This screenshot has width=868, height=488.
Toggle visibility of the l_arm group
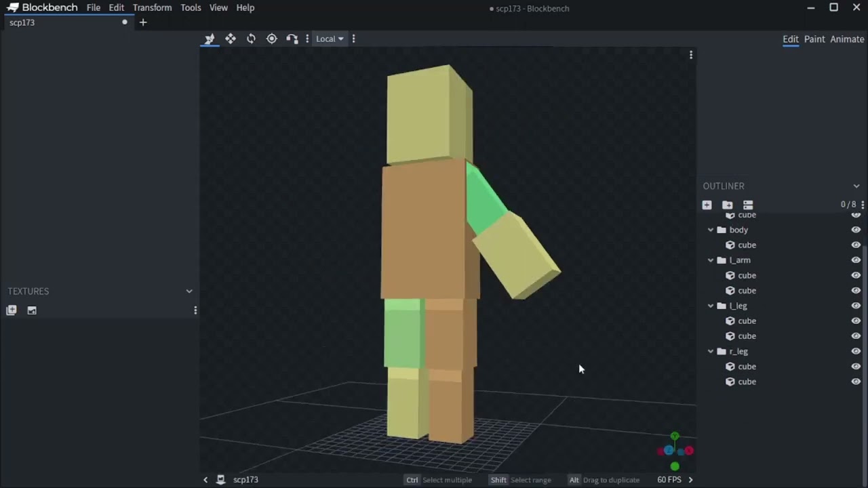pyautogui.click(x=856, y=260)
